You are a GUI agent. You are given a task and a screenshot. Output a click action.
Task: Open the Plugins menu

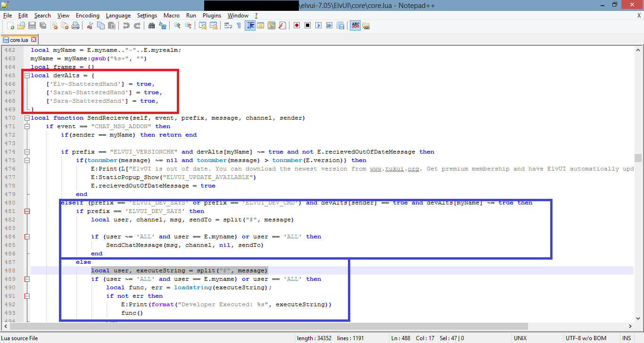[x=212, y=16]
